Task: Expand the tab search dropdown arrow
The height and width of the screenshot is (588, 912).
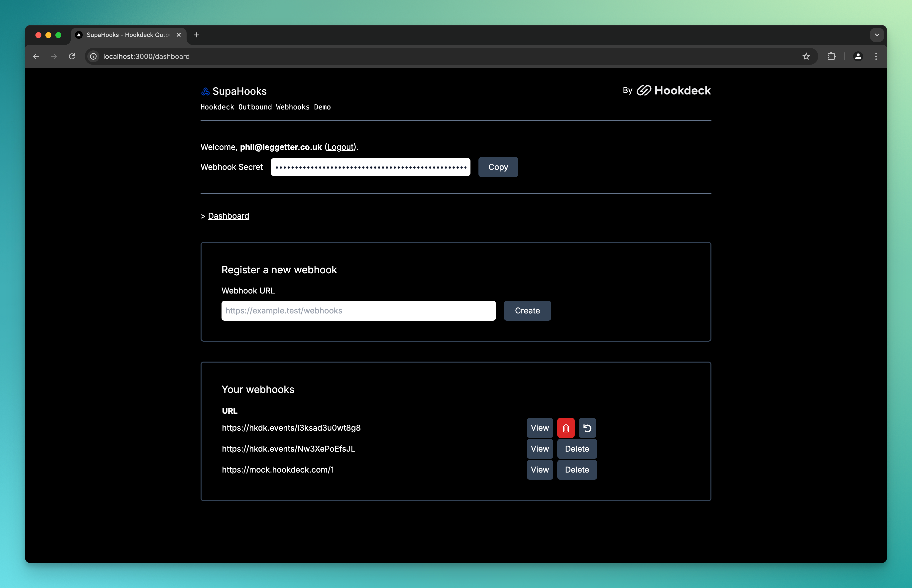Action: (877, 35)
